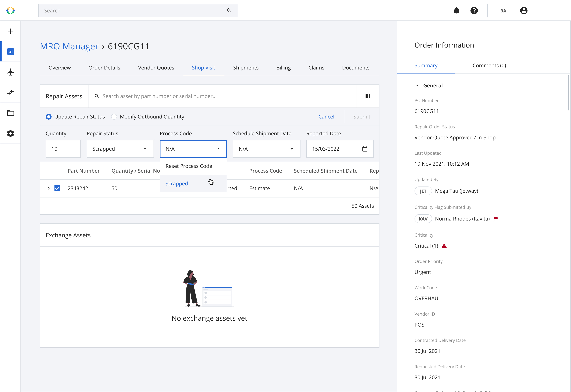Open the calendar icon in Reported Date

coord(365,149)
